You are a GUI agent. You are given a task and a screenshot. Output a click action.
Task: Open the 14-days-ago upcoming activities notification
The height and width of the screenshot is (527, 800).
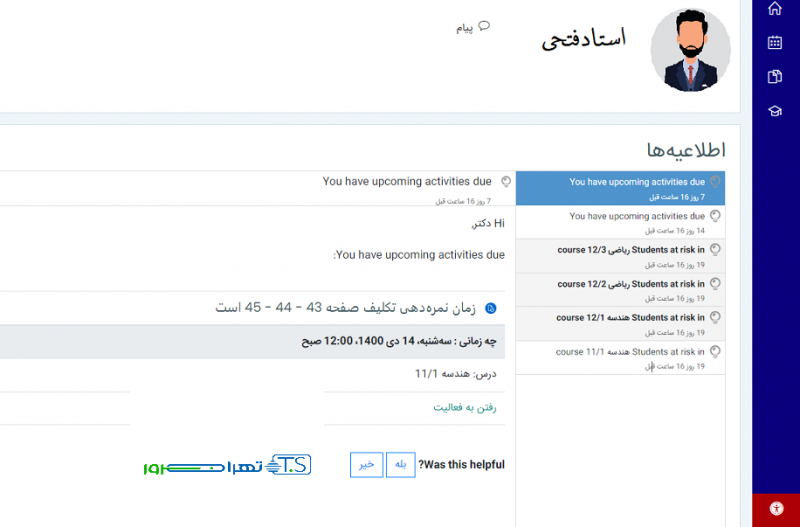[620, 222]
